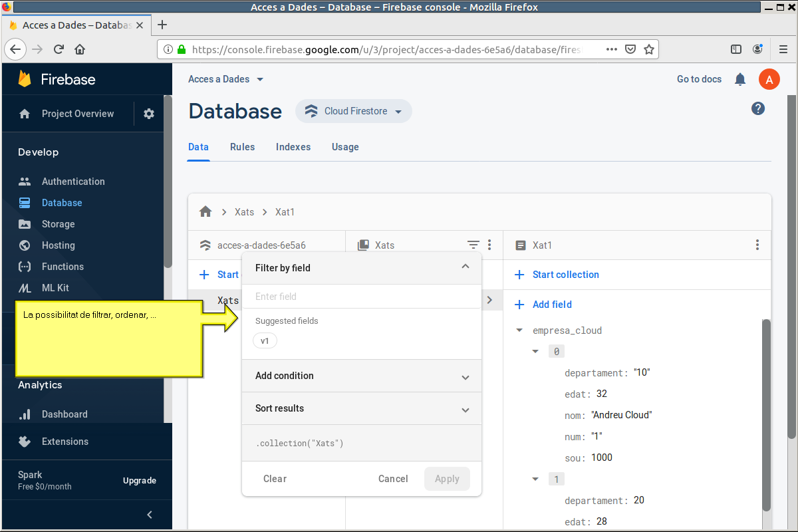Click edat value 32
The image size is (798, 532).
(602, 394)
